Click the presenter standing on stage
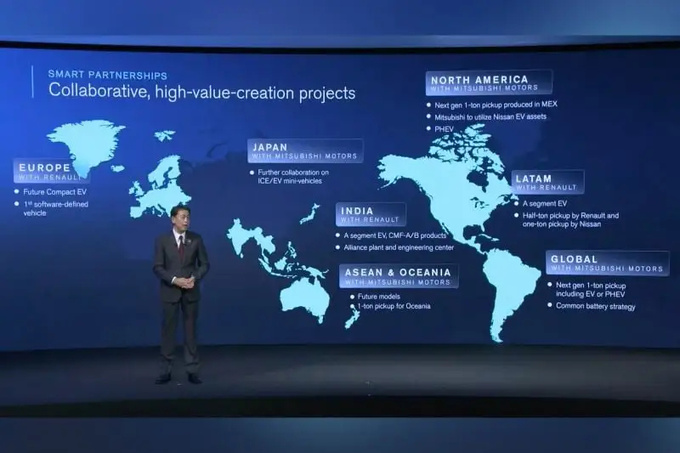680x453 pixels. (x=180, y=295)
